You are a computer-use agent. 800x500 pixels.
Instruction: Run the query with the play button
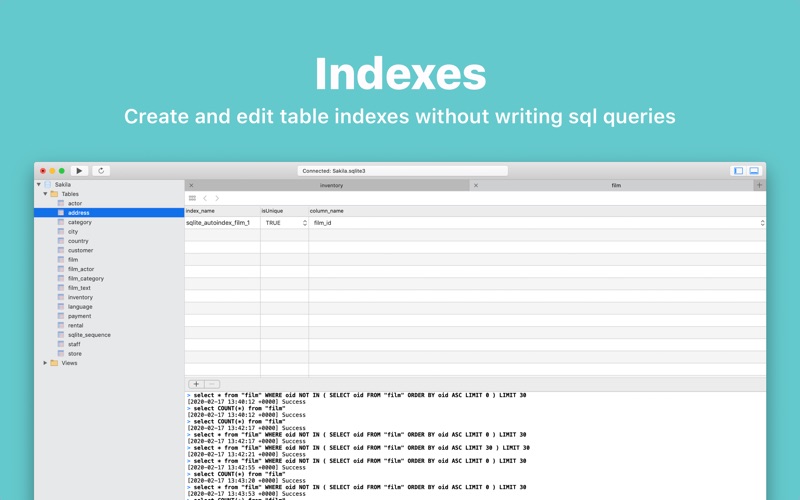coord(79,171)
